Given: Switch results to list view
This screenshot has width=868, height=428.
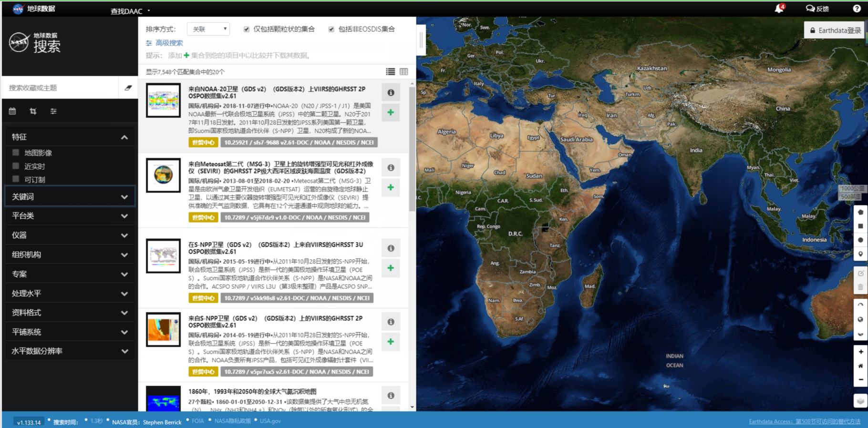Looking at the screenshot, I should click(391, 71).
